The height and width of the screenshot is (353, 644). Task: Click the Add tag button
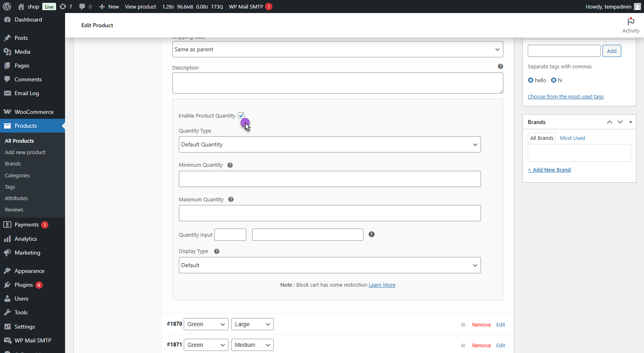tap(611, 51)
